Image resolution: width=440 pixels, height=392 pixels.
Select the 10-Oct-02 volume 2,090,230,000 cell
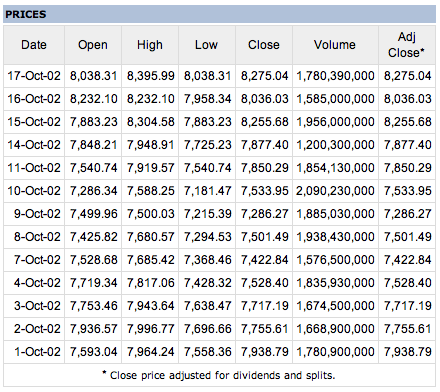(x=335, y=191)
